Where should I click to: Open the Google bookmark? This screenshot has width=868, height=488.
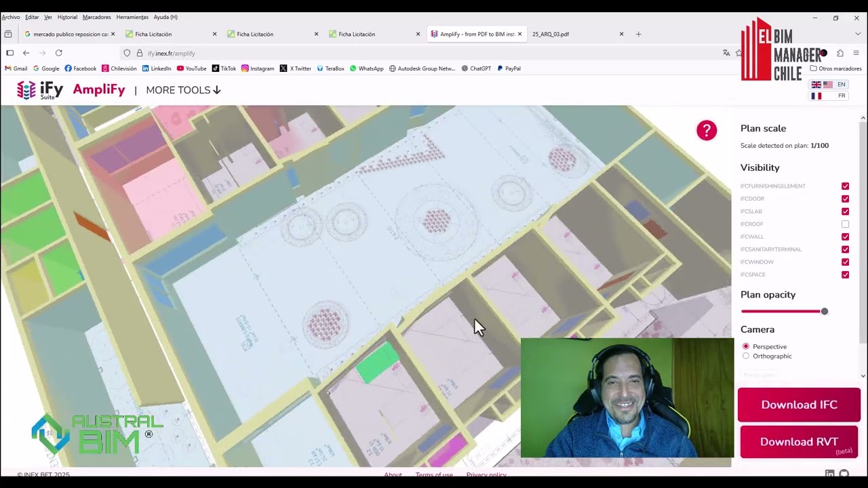(46, 68)
